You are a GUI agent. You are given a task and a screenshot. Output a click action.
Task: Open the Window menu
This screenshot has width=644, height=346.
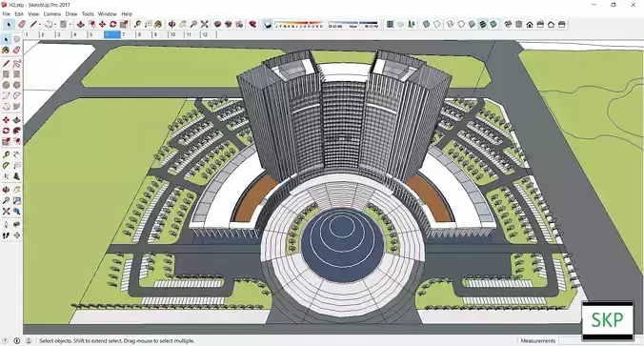[x=108, y=14]
